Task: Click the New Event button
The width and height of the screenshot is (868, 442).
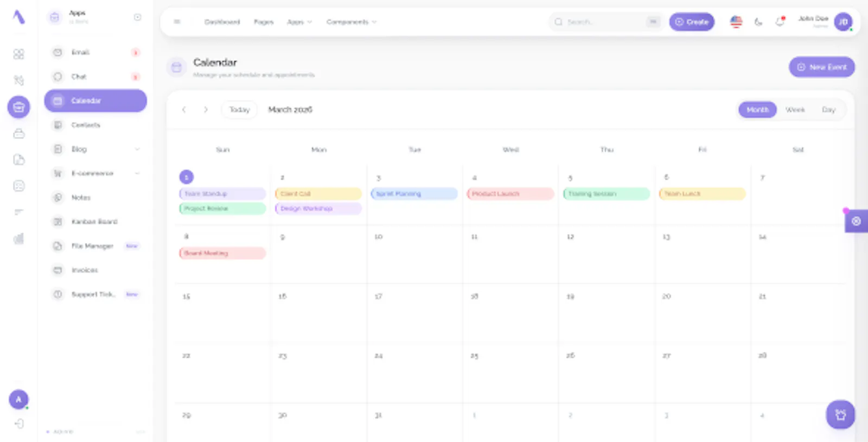Action: click(822, 67)
